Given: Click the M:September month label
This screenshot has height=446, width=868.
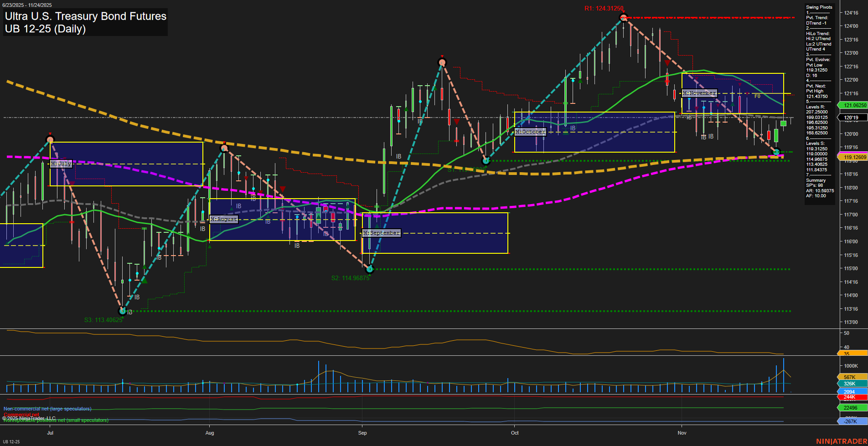Looking at the screenshot, I should (x=382, y=233).
